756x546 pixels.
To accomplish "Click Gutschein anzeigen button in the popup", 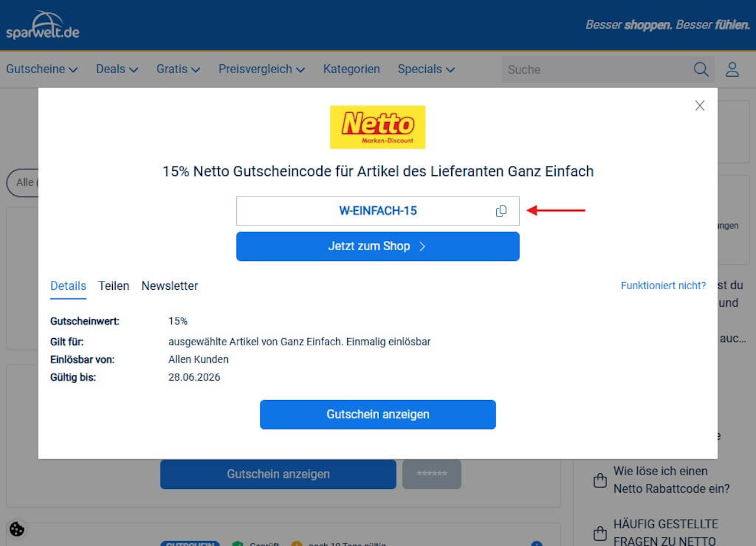I will click(378, 414).
